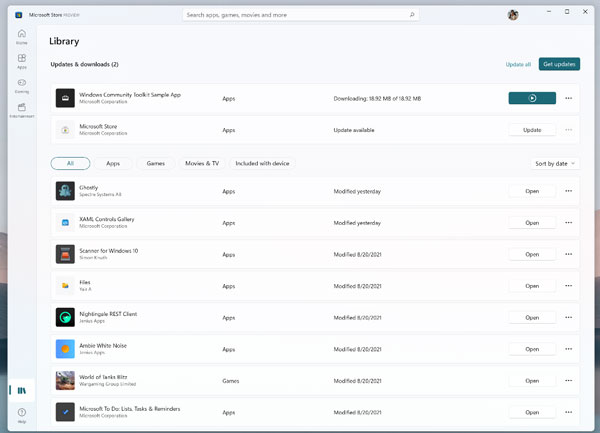
Task: Open more options for Files
Action: tap(569, 286)
